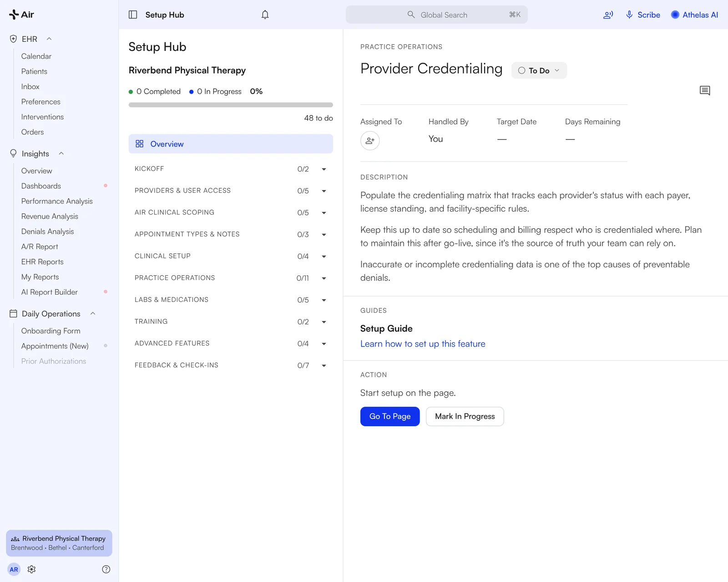Screen dimensions: 728x582
Task: Start Scribe microphone
Action: [643, 15]
